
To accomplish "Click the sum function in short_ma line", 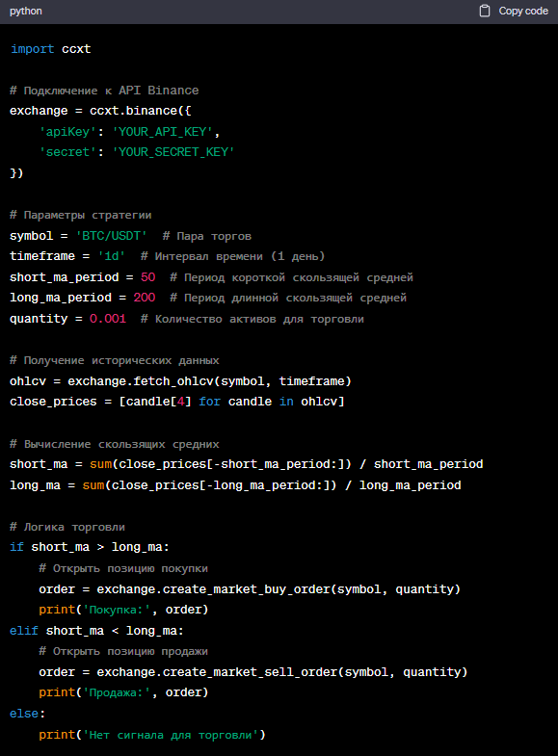I will [101, 464].
